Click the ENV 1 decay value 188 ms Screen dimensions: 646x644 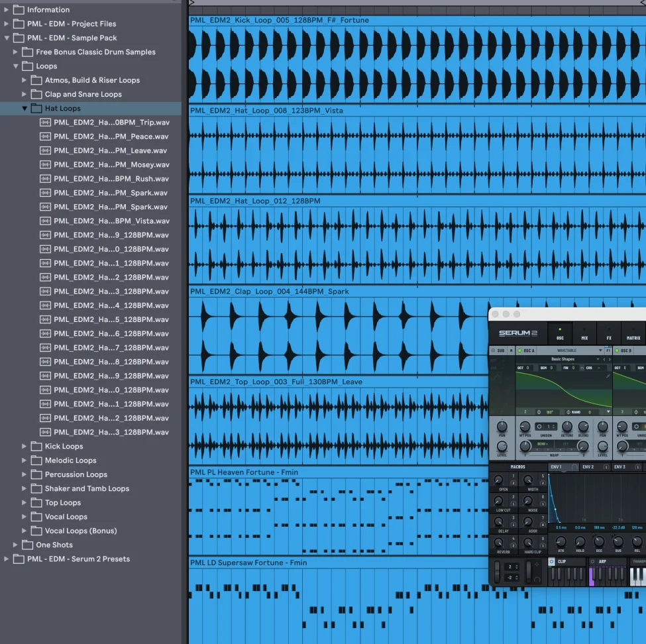coord(599,528)
